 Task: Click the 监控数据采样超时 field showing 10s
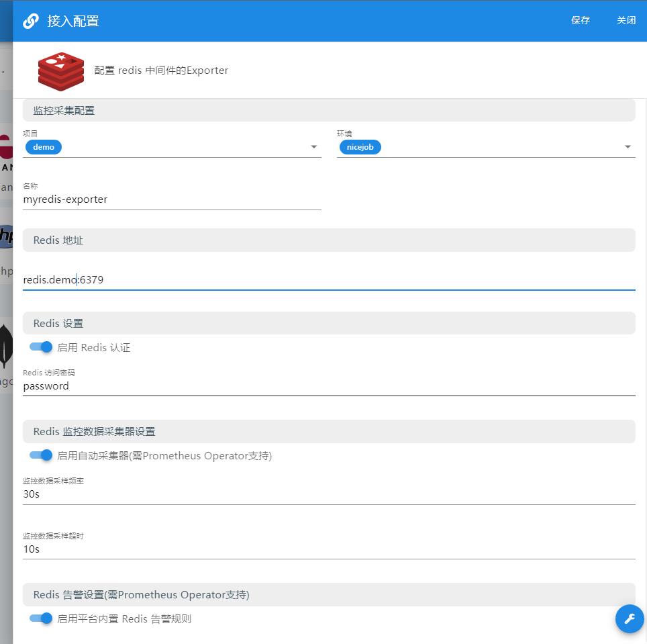coord(329,549)
